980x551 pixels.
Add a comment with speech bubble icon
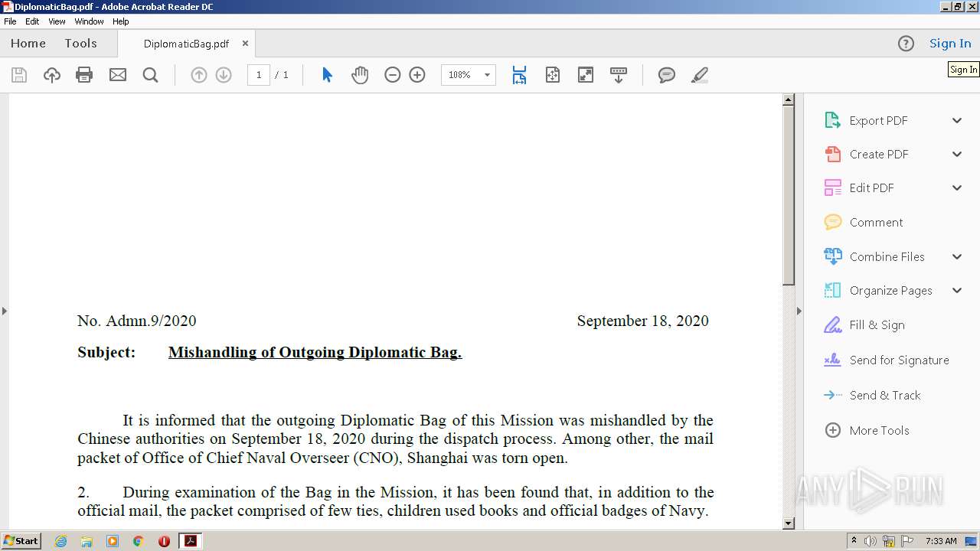[667, 75]
